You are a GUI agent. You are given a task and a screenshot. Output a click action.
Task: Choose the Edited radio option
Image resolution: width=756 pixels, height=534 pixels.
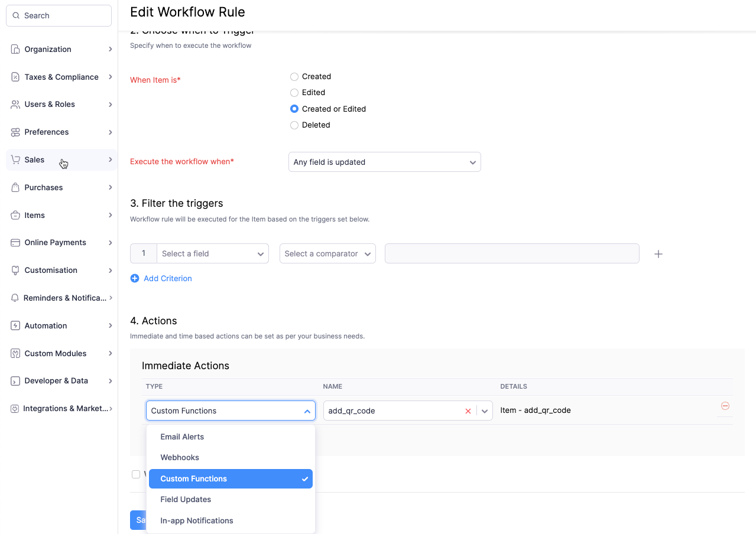294,93
